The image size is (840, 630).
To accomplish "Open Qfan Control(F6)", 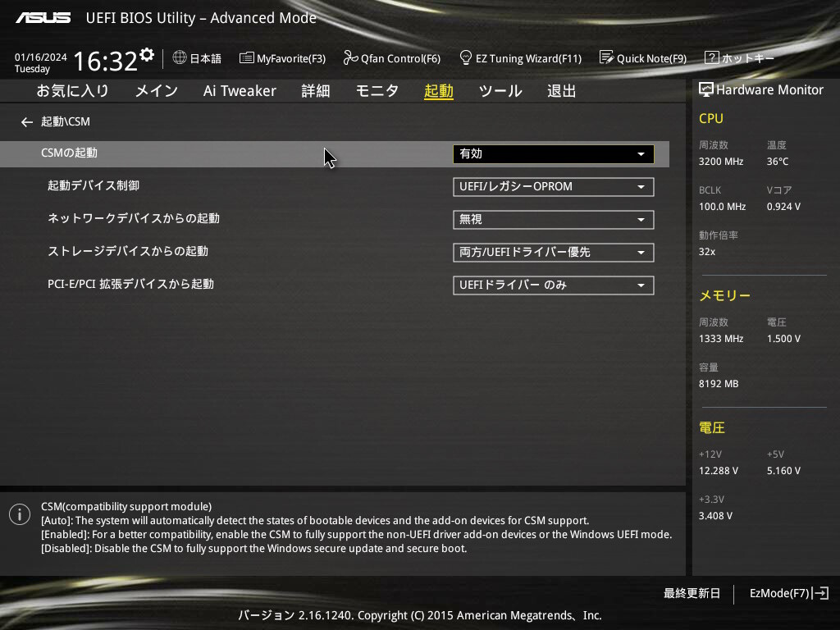I will coord(391,58).
